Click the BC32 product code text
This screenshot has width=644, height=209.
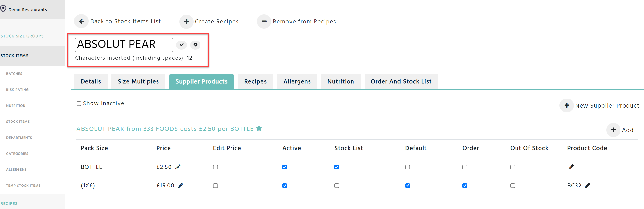(x=574, y=186)
